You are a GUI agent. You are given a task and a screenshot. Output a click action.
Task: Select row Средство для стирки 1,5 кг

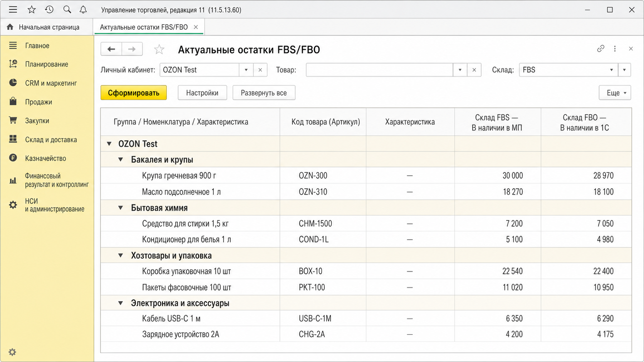tap(366, 224)
